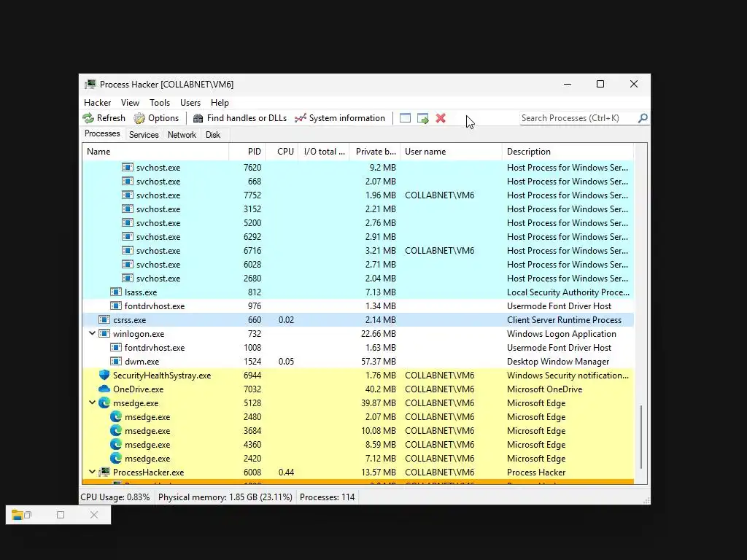Click the csrss.exe process icon
The width and height of the screenshot is (747, 560).
104,320
